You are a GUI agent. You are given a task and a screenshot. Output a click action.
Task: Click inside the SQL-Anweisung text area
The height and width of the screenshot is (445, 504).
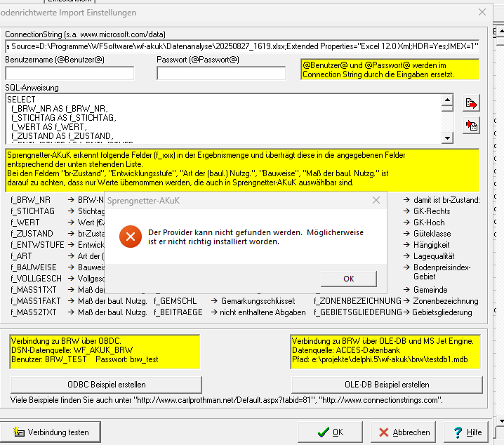click(223, 119)
